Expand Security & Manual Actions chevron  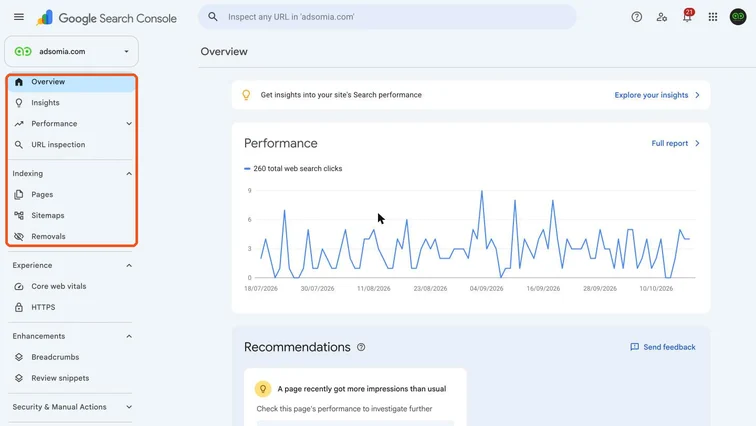[x=129, y=407]
